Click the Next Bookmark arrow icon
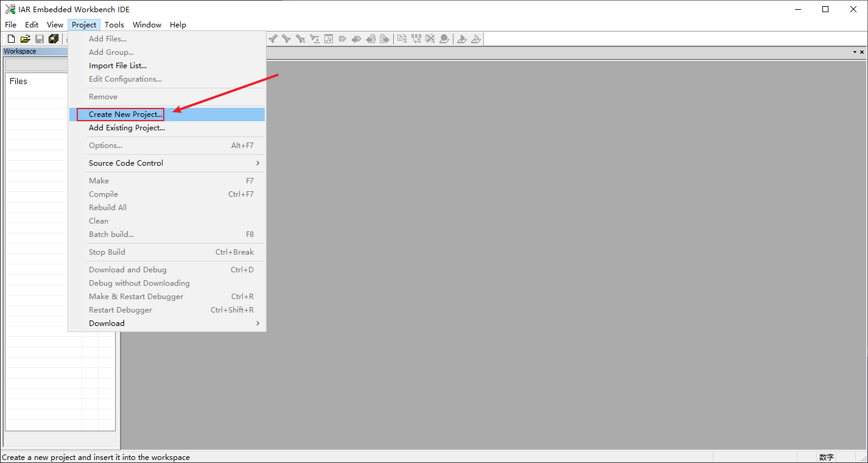This screenshot has width=868, height=463. (x=357, y=39)
